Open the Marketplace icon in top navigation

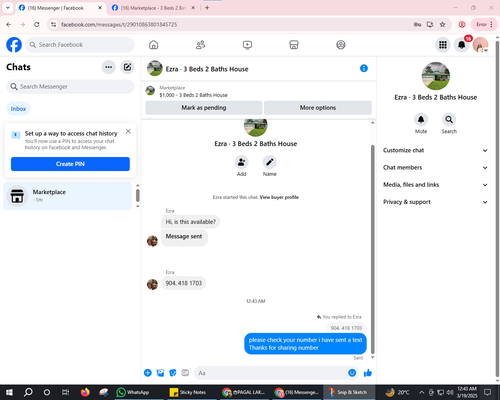pos(294,45)
